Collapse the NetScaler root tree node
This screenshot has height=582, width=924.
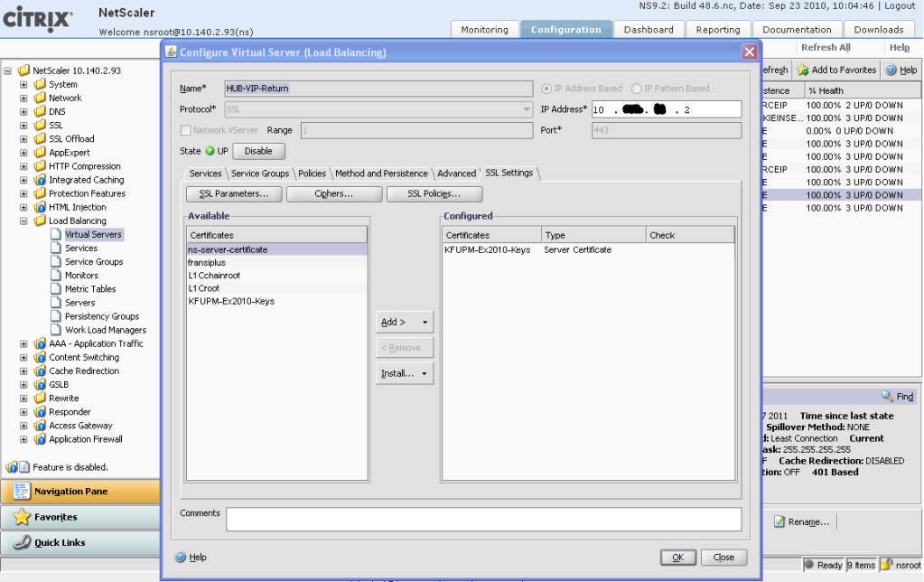tap(7, 70)
